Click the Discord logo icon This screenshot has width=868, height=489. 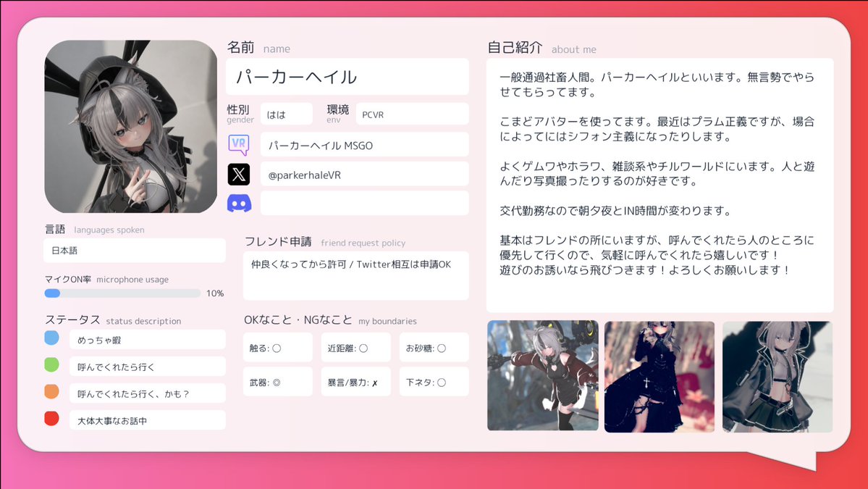click(239, 204)
